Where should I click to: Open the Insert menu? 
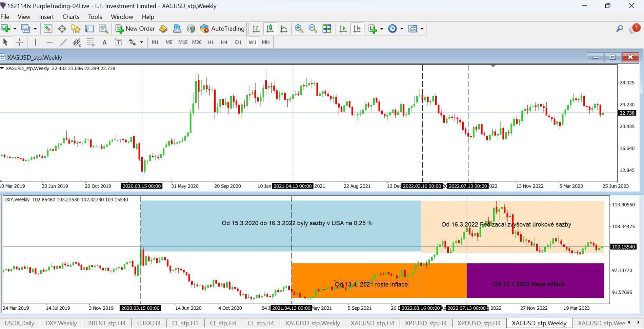(x=46, y=17)
